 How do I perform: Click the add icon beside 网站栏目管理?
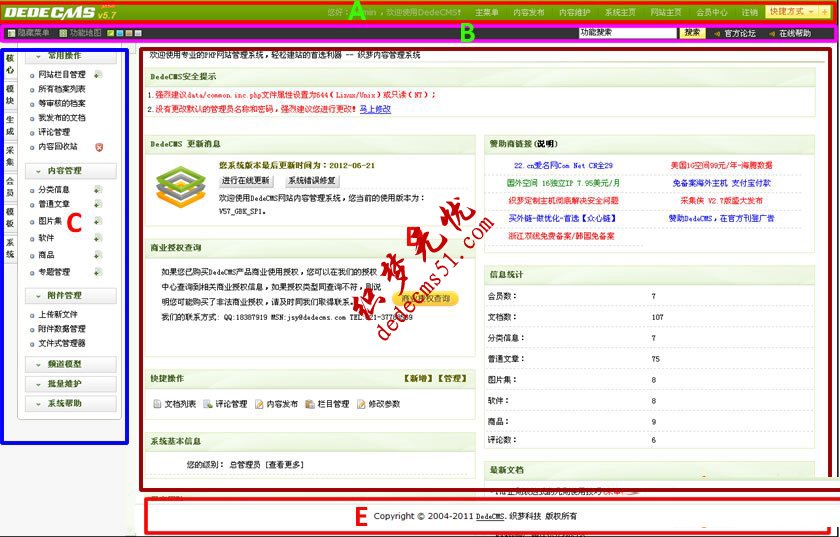click(98, 74)
